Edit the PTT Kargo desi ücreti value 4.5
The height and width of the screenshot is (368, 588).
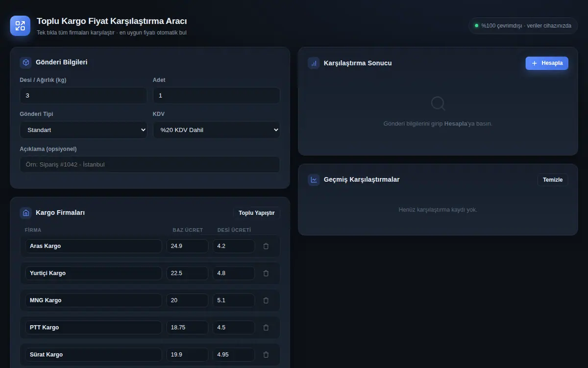(x=234, y=327)
